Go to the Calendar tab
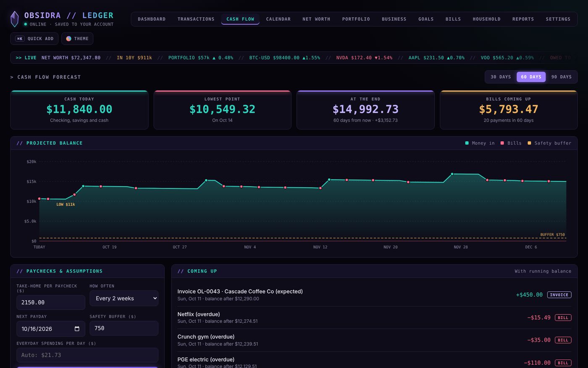 click(x=278, y=19)
